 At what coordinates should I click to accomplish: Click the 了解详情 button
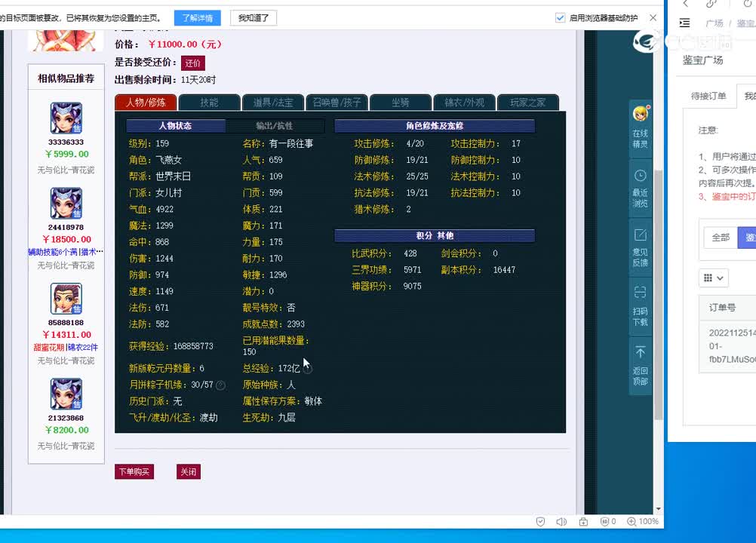point(197,18)
